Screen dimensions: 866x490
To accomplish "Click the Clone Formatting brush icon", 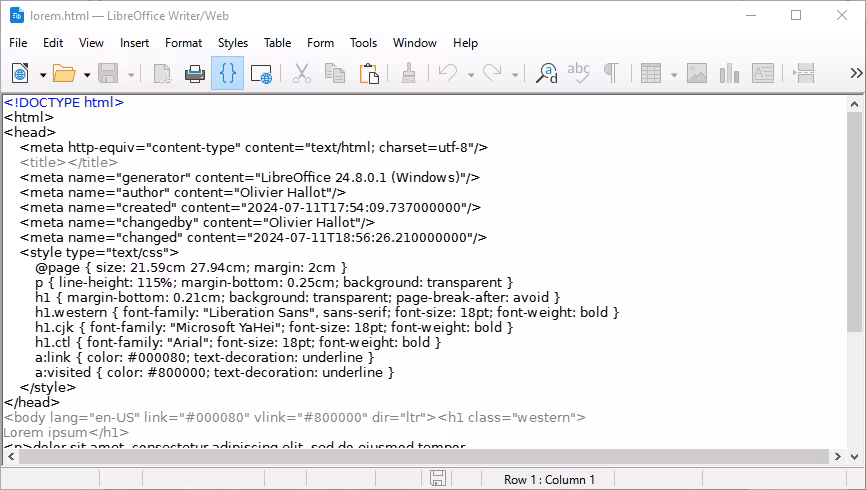I will pos(409,73).
